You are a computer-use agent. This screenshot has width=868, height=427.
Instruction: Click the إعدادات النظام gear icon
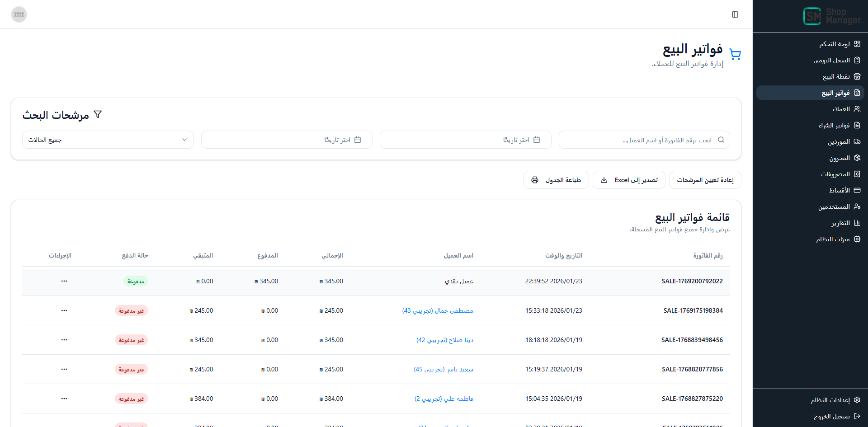click(857, 400)
